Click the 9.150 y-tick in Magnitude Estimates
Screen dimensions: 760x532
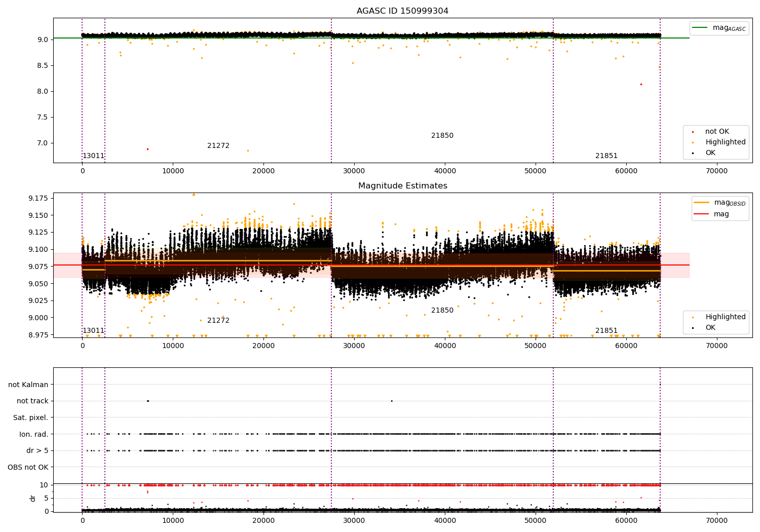coord(39,215)
